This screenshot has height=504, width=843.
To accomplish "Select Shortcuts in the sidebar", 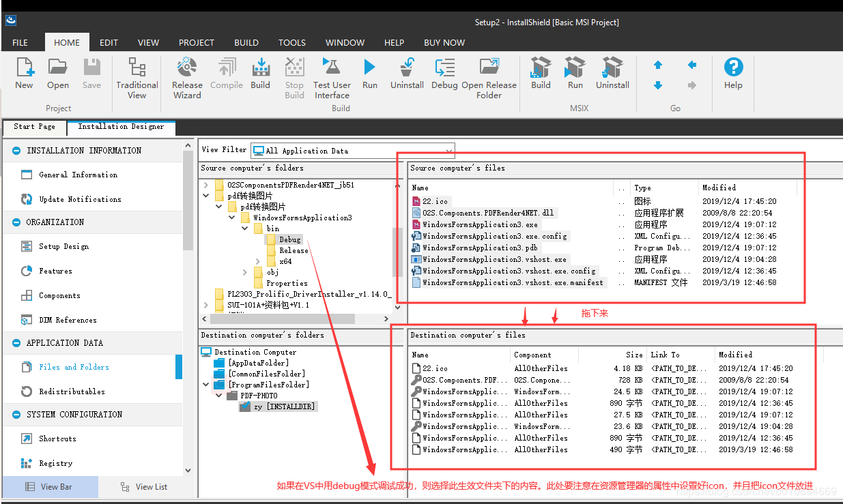I will 57,439.
